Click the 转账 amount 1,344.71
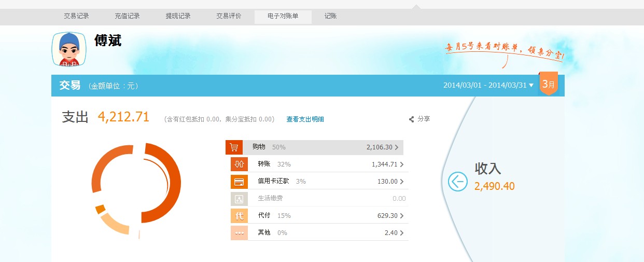 tap(385, 164)
